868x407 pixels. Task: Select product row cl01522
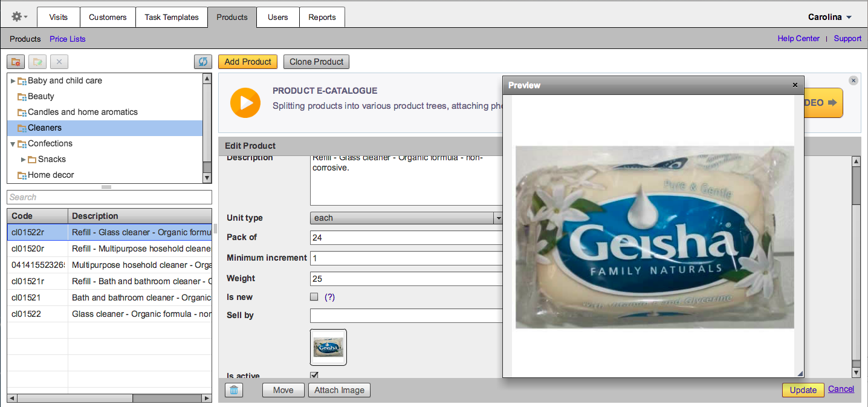[109, 314]
